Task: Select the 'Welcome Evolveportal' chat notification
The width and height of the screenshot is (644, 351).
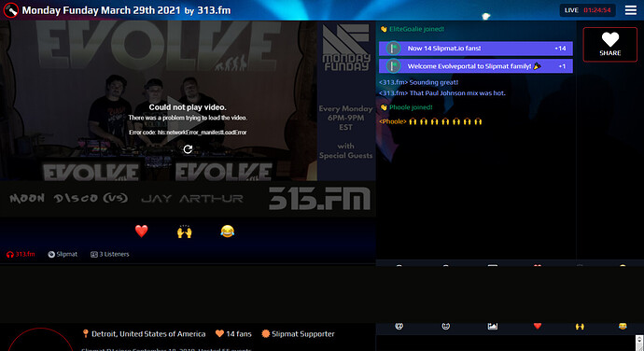Action: pos(476,66)
